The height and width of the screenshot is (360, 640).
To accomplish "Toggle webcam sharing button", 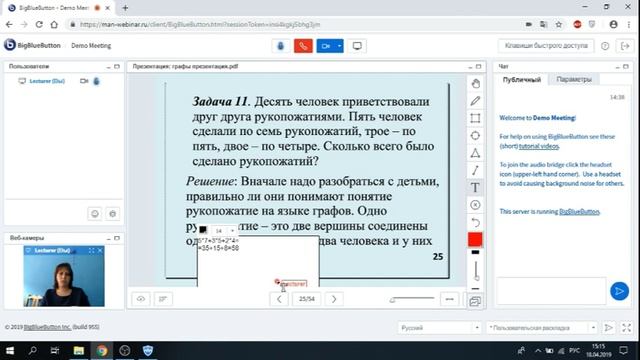I will 326,46.
